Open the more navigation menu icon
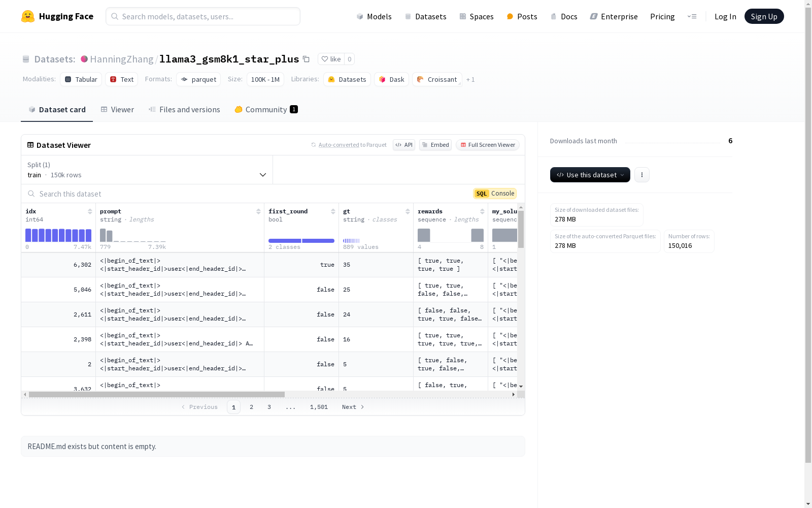The width and height of the screenshot is (812, 508). point(692,16)
